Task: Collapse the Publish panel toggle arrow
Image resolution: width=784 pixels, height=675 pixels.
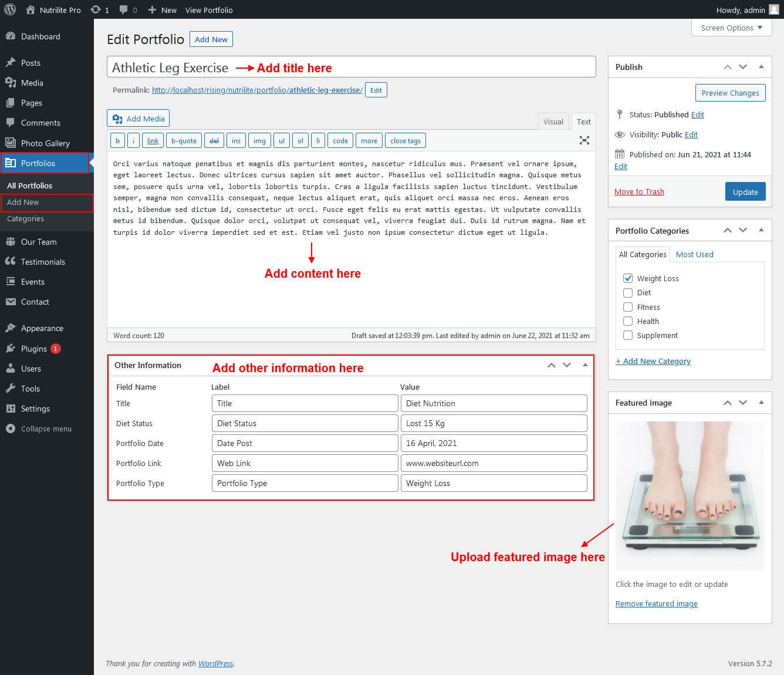Action: tap(761, 67)
